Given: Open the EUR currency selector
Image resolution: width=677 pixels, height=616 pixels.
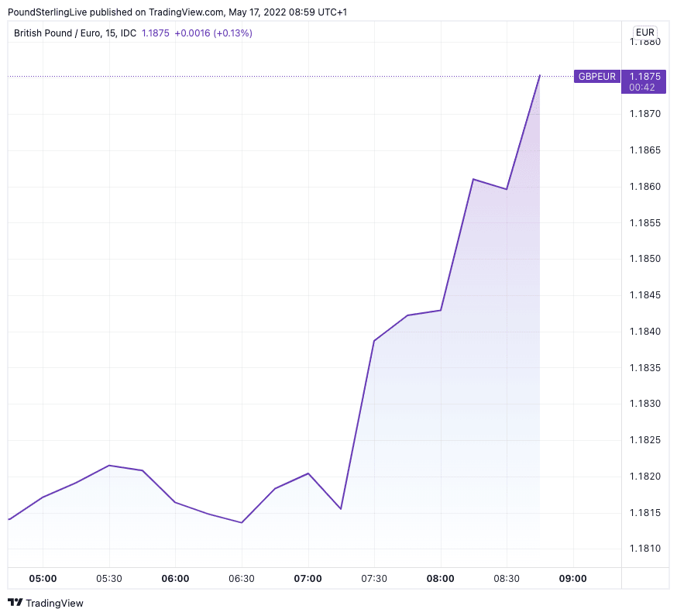Looking at the screenshot, I should [644, 32].
